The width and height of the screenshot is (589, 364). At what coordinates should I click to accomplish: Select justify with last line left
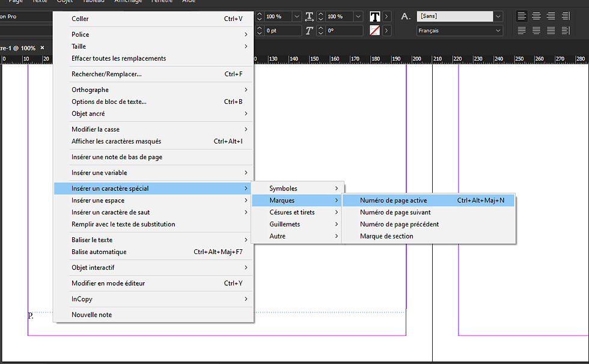pyautogui.click(x=522, y=31)
